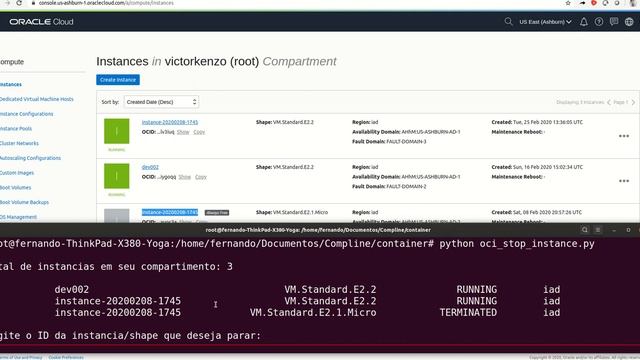
Task: Click the red browser extension icon
Action: tap(594, 3)
